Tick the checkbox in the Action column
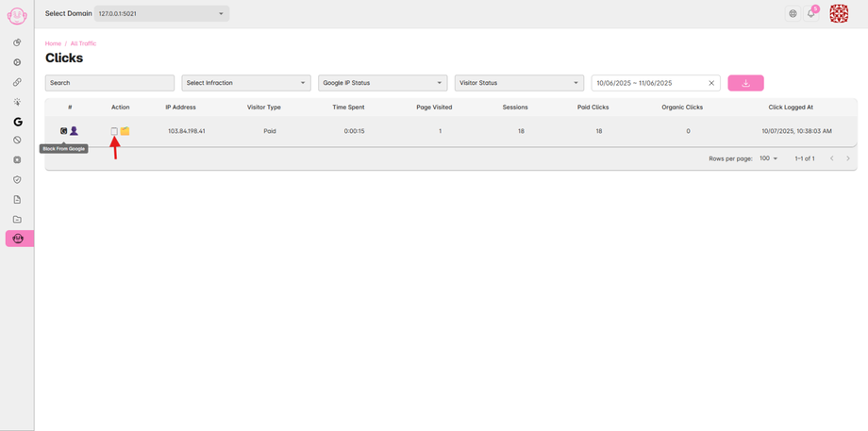868x431 pixels. pos(114,131)
